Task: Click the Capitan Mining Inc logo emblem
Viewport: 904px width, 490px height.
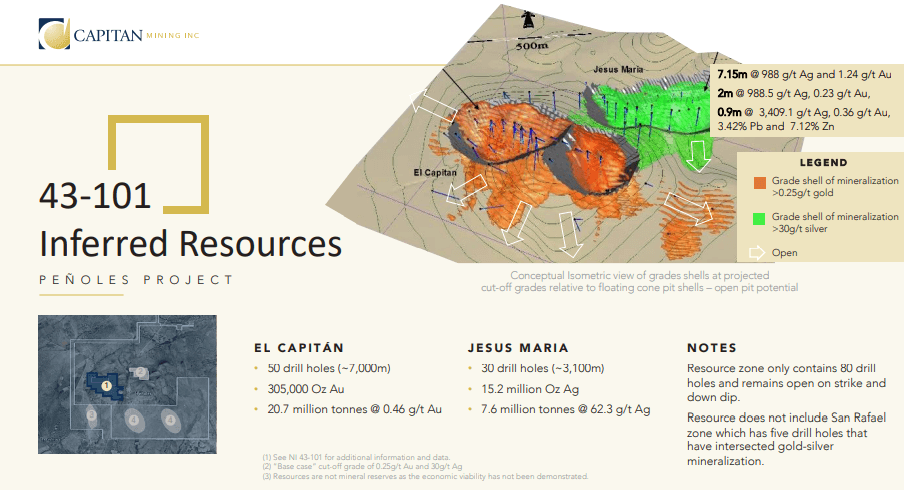Action: pos(54,34)
